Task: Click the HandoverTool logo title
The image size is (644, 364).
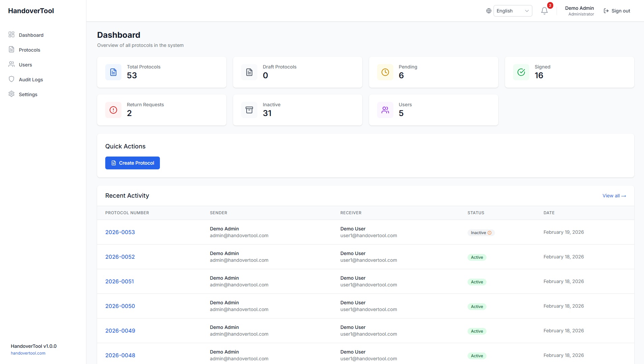Action: click(31, 11)
